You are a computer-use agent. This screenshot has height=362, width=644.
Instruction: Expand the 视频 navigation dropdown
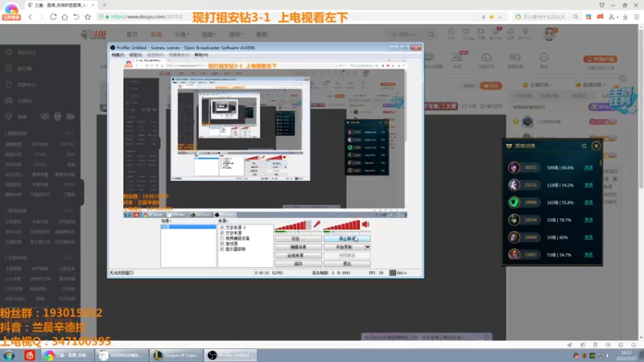[208, 35]
